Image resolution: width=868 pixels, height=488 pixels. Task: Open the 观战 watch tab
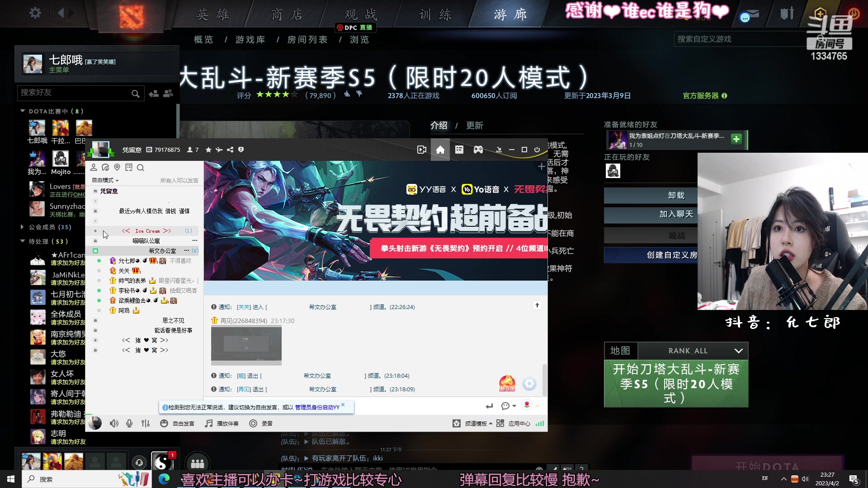[x=360, y=14]
